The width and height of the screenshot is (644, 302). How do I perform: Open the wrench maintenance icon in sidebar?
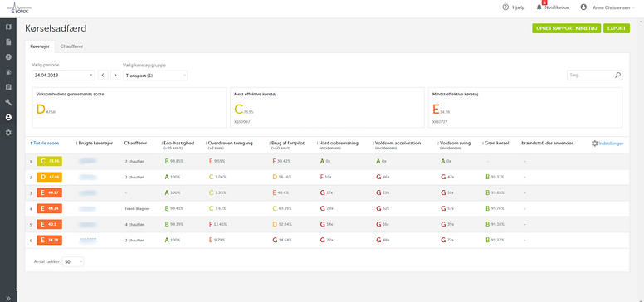[x=8, y=102]
